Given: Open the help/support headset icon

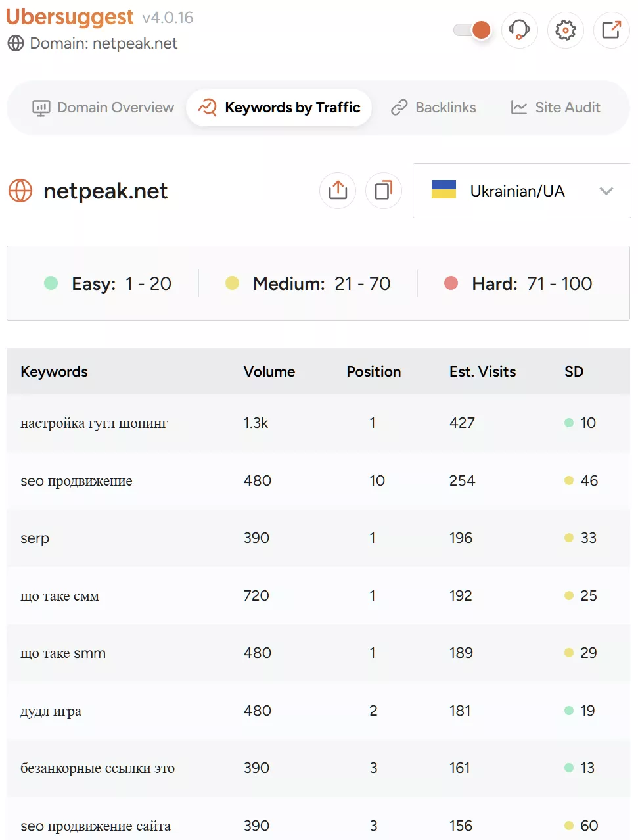Looking at the screenshot, I should (519, 30).
